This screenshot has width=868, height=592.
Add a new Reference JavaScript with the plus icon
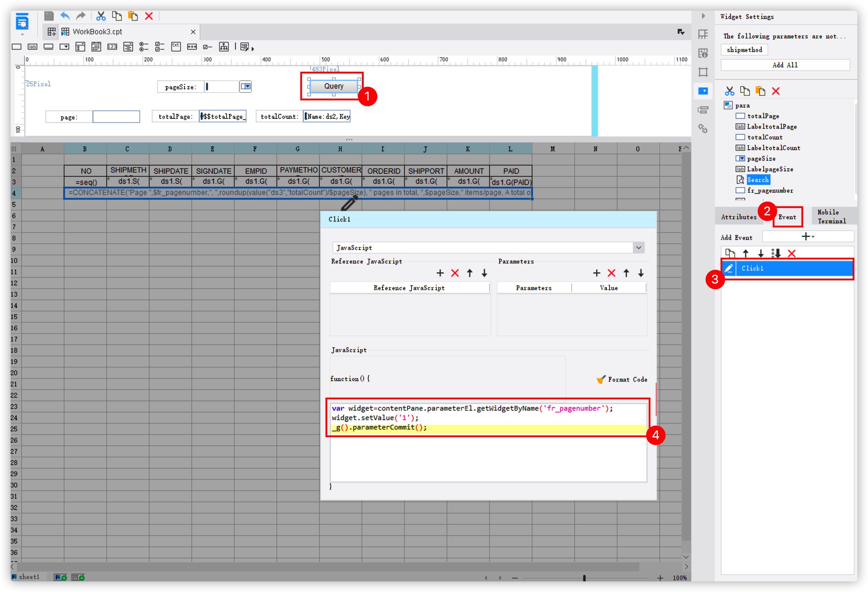click(x=440, y=273)
